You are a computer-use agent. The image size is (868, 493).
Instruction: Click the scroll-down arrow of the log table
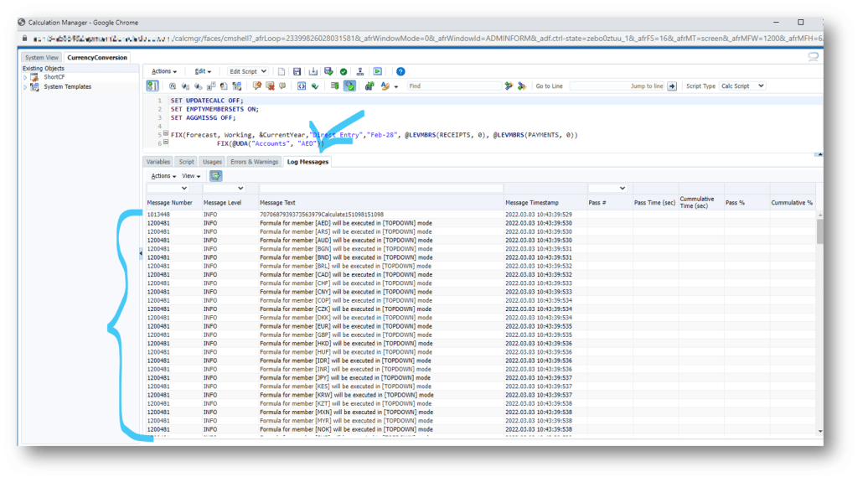pos(820,431)
